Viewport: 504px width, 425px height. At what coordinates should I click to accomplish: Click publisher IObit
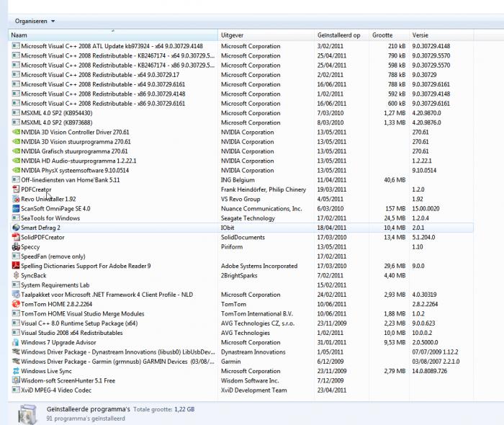(x=228, y=228)
